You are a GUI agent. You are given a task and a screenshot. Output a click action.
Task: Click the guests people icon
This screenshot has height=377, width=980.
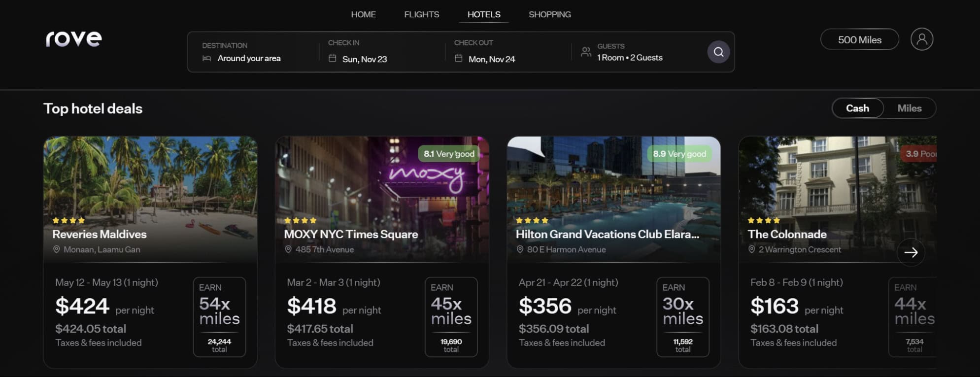[x=586, y=52]
